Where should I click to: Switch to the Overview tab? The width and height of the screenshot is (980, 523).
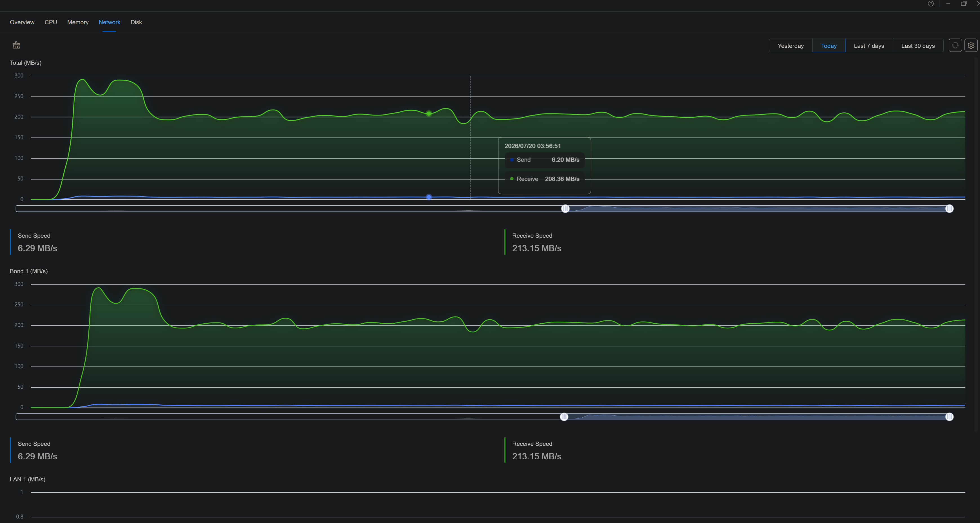click(x=22, y=22)
